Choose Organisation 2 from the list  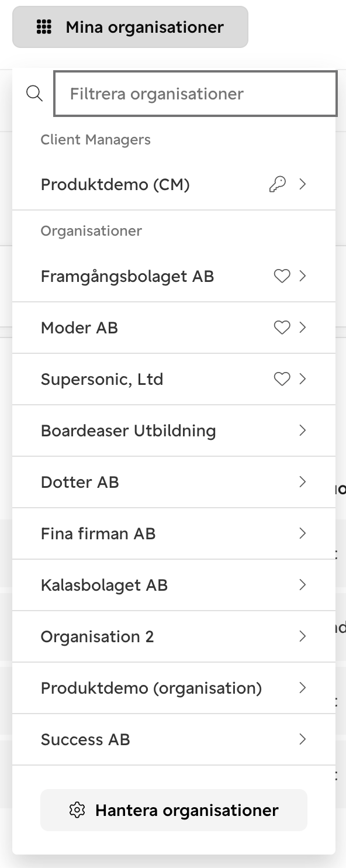tap(174, 636)
